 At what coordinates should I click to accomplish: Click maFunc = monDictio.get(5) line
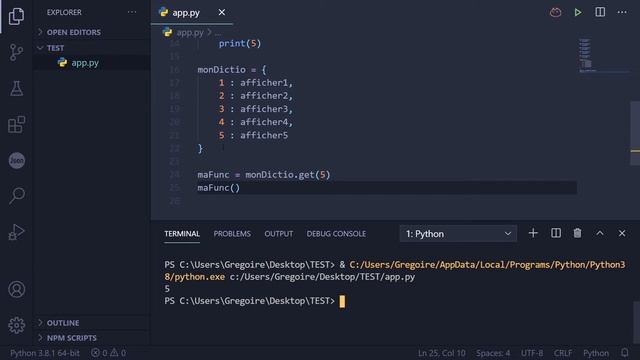[x=264, y=175]
